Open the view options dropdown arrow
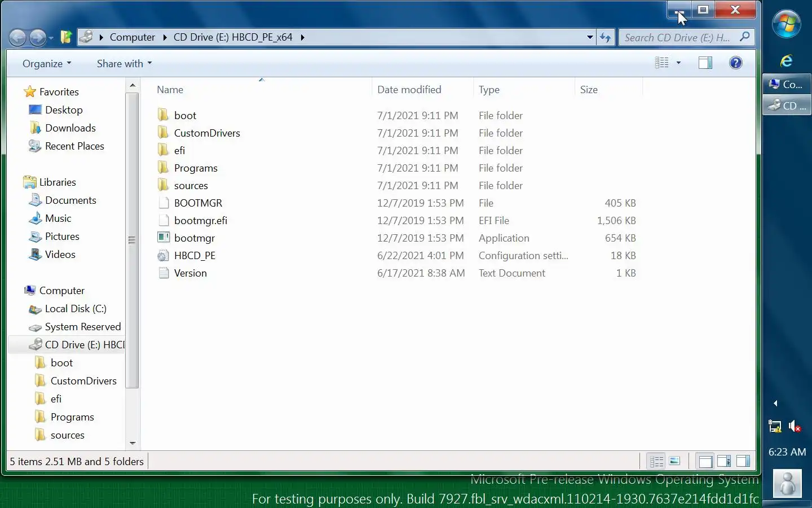The height and width of the screenshot is (508, 812). [678, 63]
